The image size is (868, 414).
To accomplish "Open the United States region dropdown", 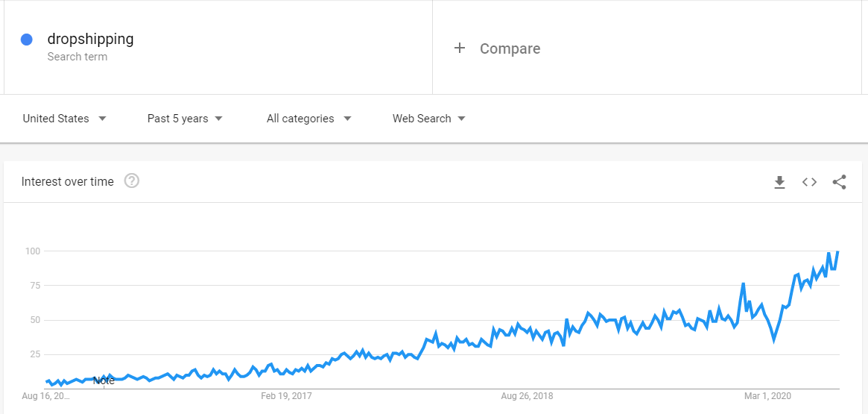I will pos(64,119).
